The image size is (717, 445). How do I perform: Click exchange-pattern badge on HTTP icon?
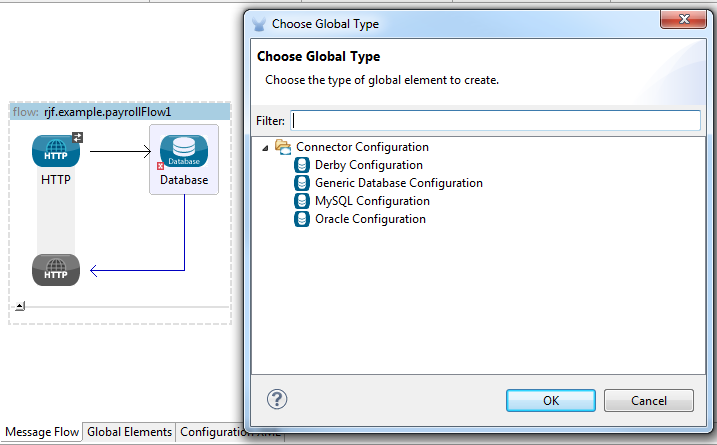point(77,137)
